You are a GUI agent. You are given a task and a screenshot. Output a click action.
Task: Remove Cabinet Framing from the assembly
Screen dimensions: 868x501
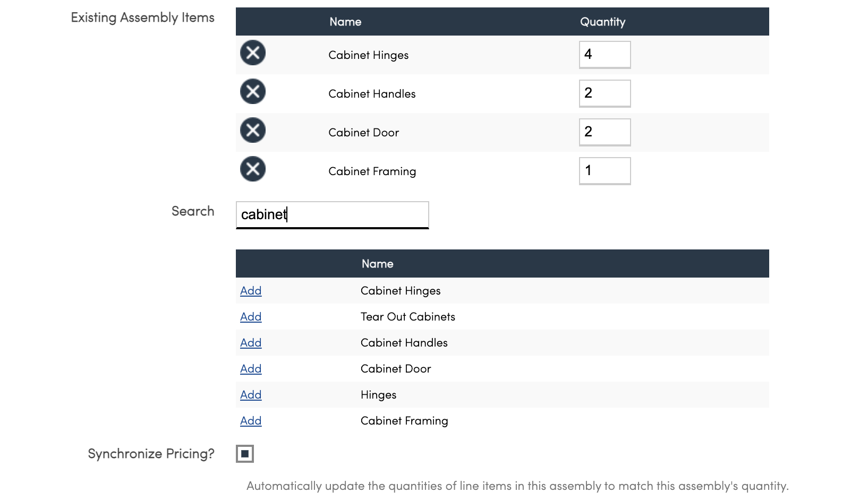tap(253, 169)
